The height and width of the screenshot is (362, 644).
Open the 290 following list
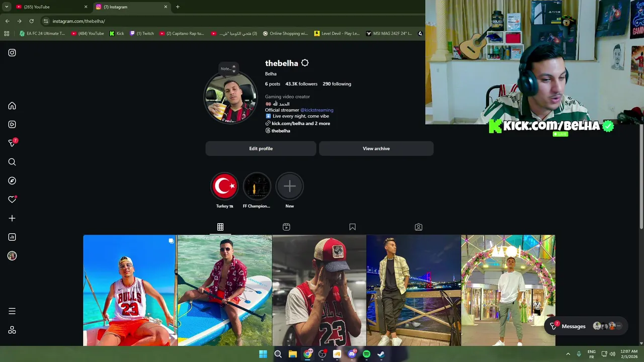coord(337,84)
